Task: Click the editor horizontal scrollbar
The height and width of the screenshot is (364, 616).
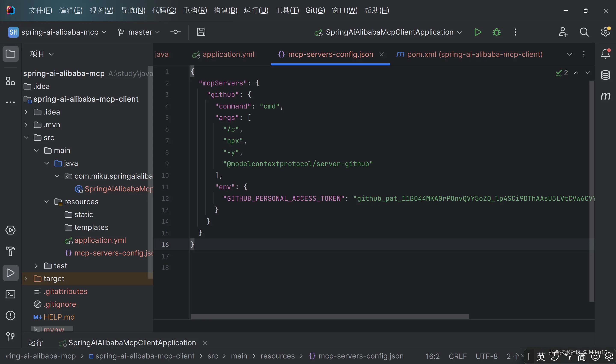Action: pos(329,316)
